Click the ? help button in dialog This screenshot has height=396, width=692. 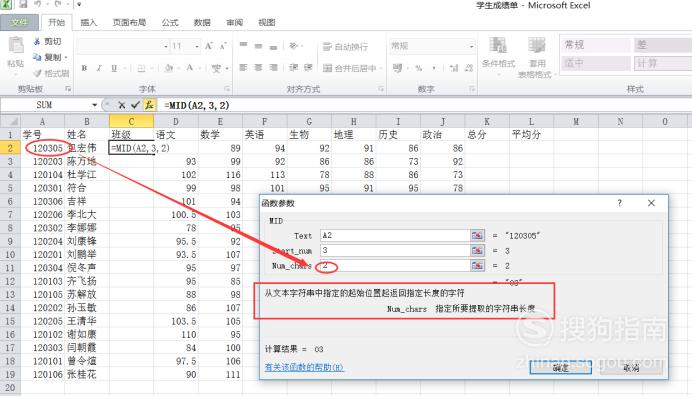(619, 203)
